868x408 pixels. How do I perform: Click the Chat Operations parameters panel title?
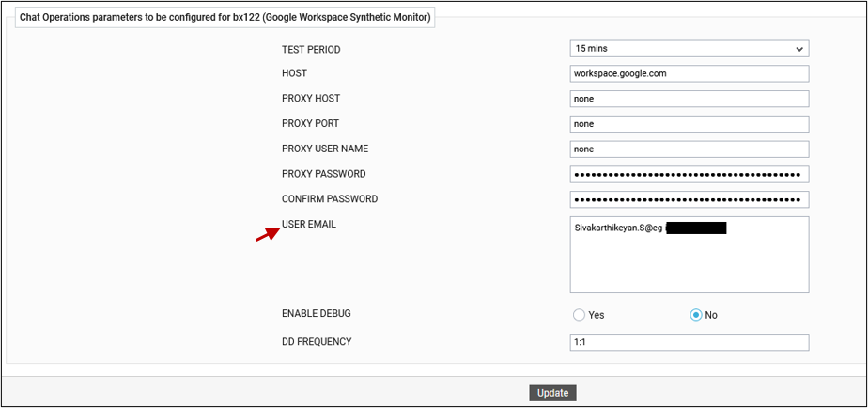(225, 17)
